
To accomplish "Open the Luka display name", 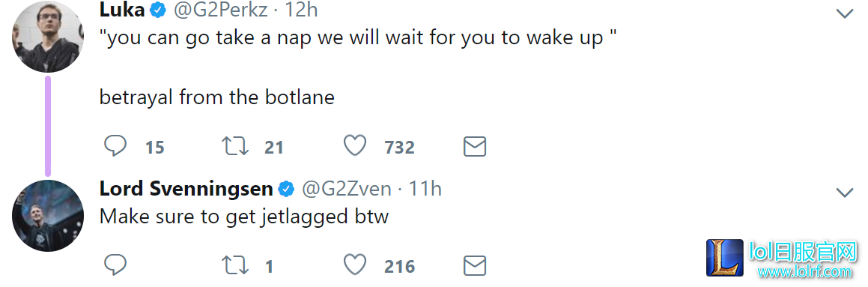I will (x=122, y=9).
